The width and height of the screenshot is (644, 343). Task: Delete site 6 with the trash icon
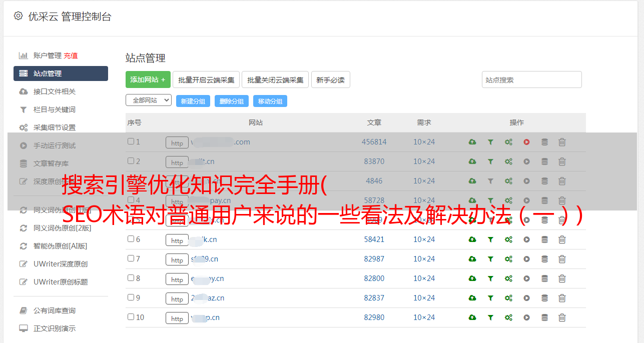[562, 239]
